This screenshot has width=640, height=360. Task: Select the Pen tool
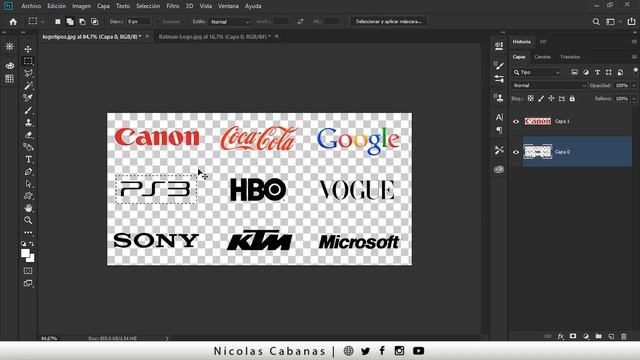click(x=28, y=172)
